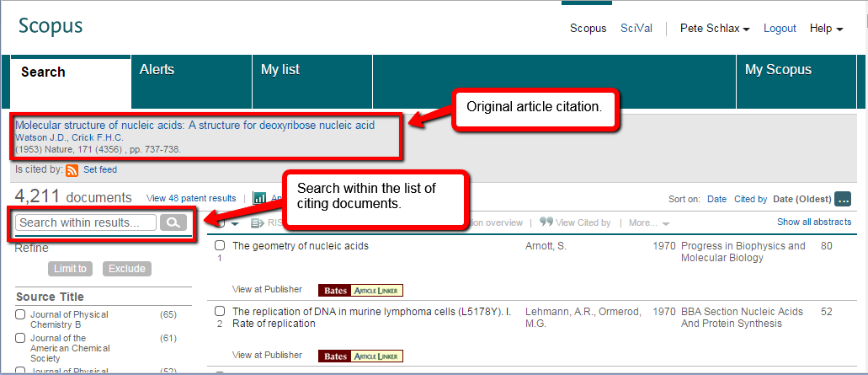Screen dimensions: 868x375
Task: Click the View Cited by quote icon
Action: pyautogui.click(x=546, y=222)
